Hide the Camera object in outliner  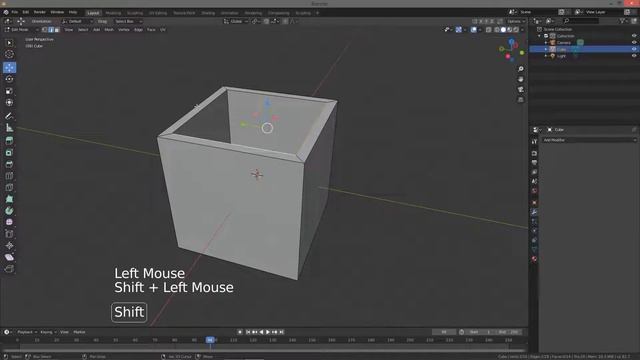[x=634, y=42]
